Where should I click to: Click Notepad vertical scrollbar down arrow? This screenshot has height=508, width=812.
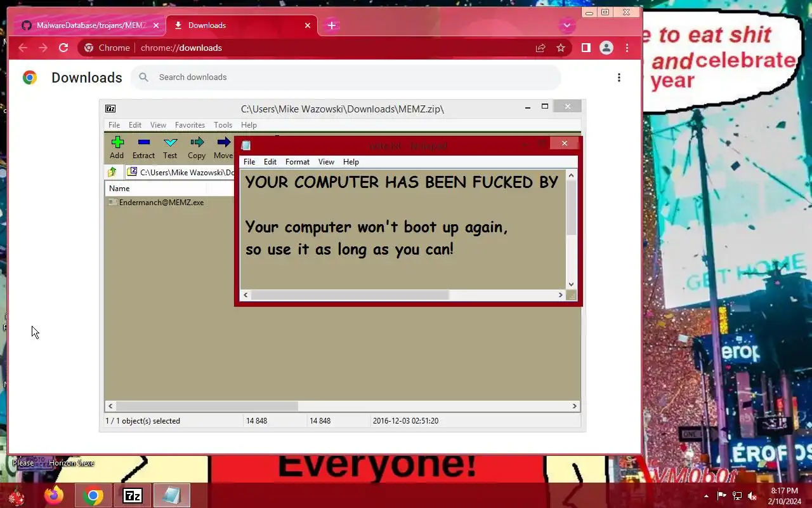(571, 284)
